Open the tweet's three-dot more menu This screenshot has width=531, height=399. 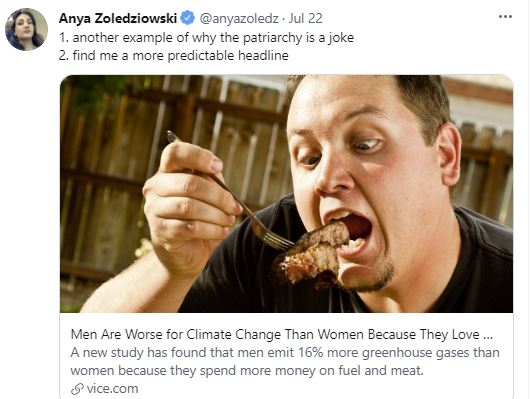pyautogui.click(x=505, y=17)
